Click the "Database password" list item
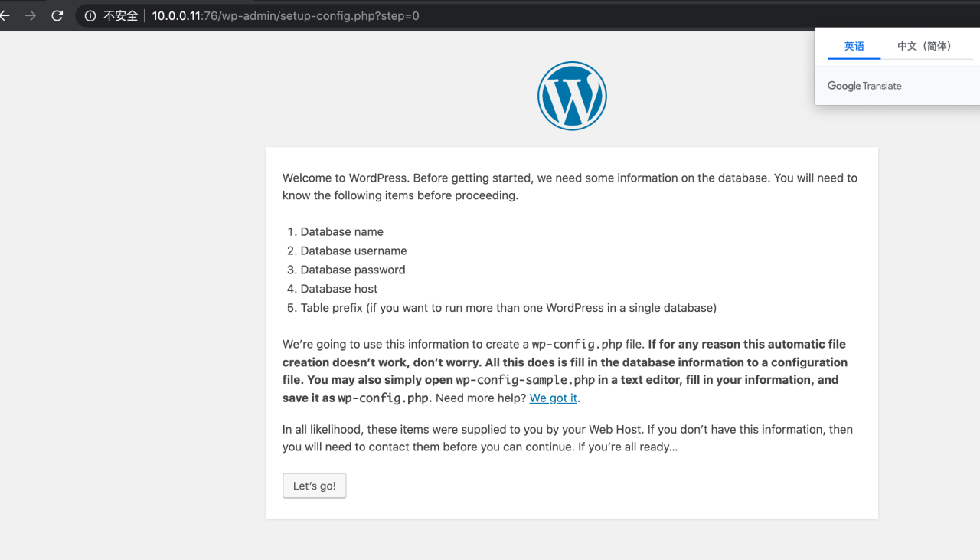The width and height of the screenshot is (980, 560). 352,270
